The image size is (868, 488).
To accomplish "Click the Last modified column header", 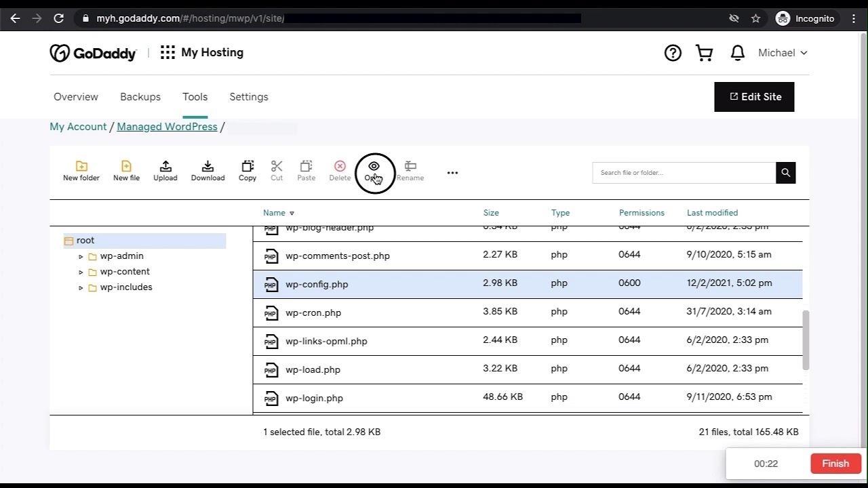I will click(712, 213).
